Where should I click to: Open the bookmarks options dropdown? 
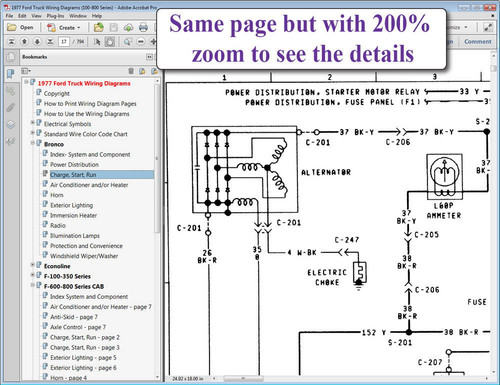(26, 71)
